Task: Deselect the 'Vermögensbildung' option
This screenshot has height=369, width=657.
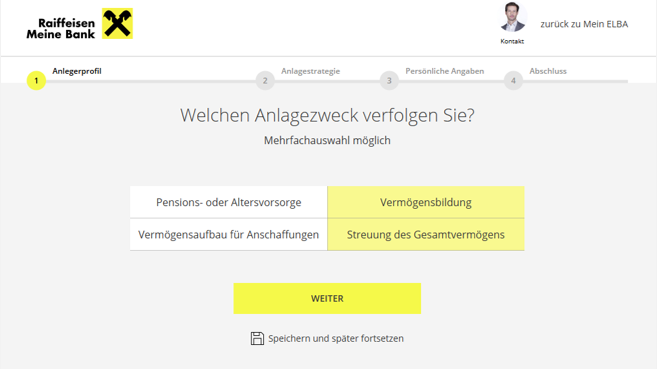Action: (x=426, y=202)
